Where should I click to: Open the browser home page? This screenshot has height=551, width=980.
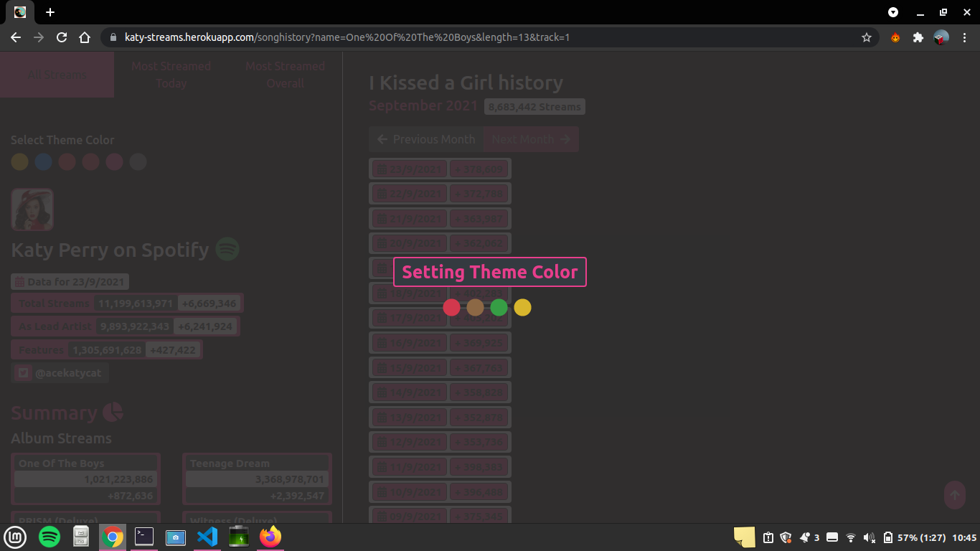coord(85,37)
